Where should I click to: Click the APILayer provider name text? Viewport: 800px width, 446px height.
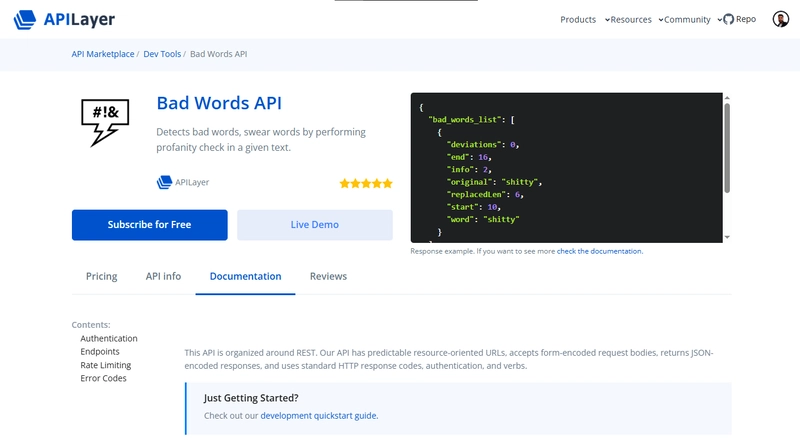click(x=192, y=182)
